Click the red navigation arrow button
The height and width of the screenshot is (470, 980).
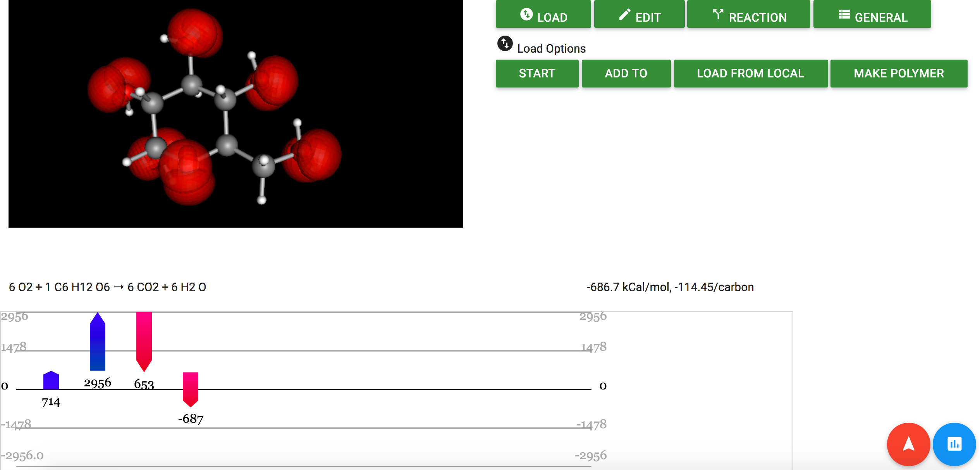click(x=908, y=444)
